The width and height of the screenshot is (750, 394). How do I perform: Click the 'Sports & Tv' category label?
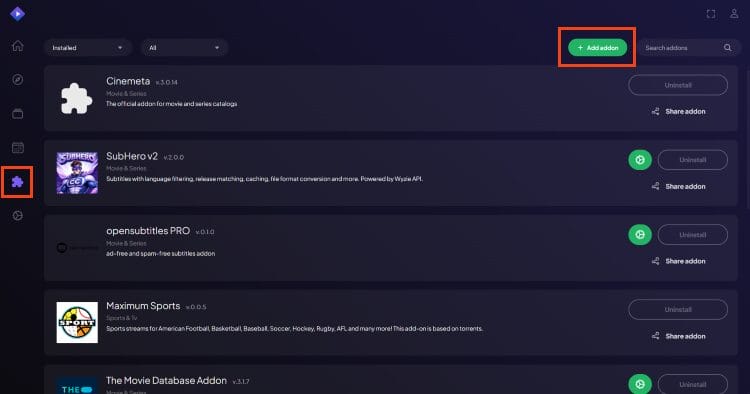tap(121, 318)
